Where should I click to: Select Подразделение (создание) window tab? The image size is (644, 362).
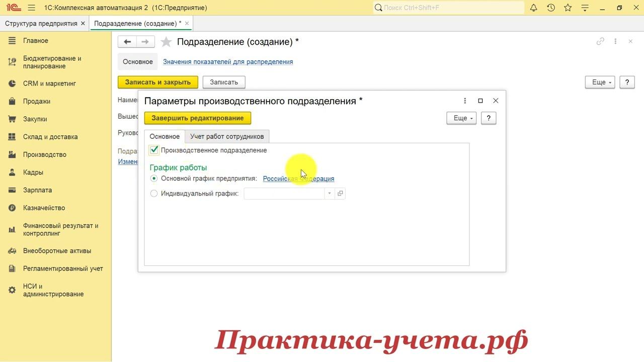(138, 24)
